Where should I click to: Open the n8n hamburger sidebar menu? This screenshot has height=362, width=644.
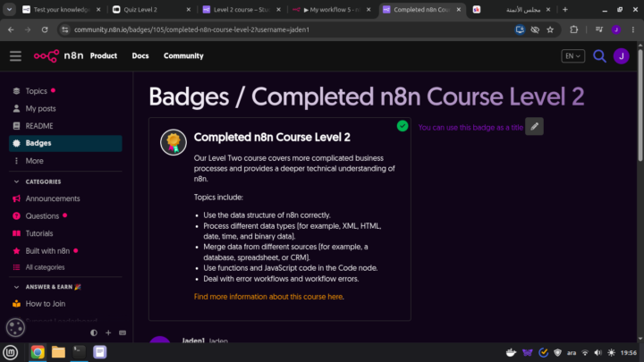15,55
